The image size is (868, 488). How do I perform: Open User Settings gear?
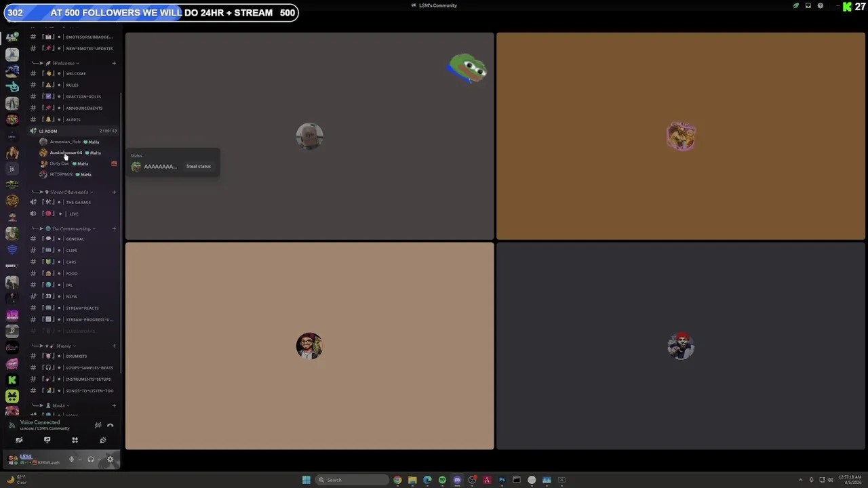click(111, 459)
